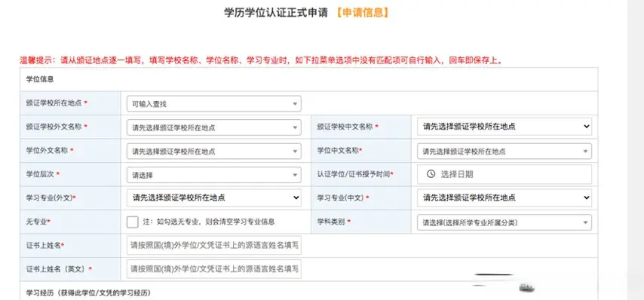Click the 温馨提示 red notice text
This screenshot has height=300, width=644.
tap(261, 60)
